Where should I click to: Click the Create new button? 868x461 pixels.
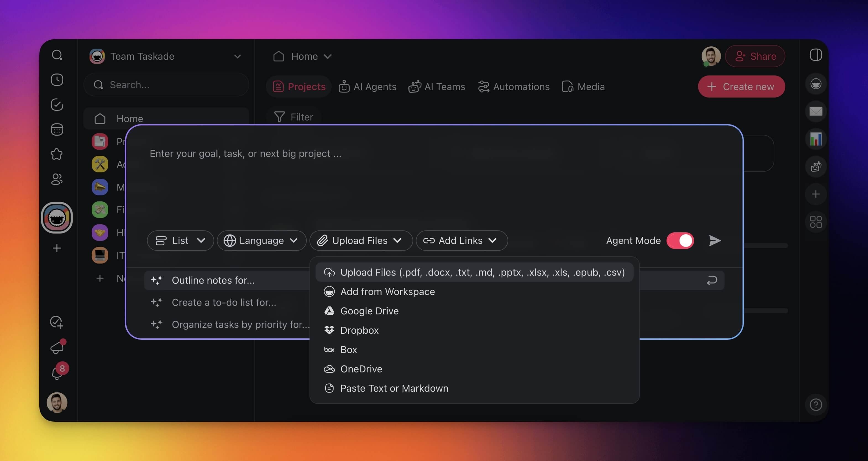(741, 86)
